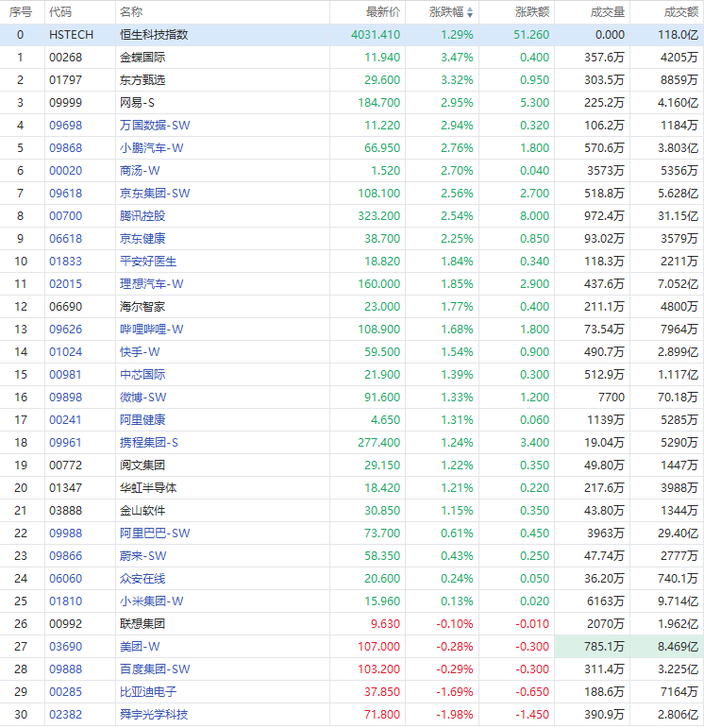
Task: Open 百度集团-SW stock link
Action: pyautogui.click(x=155, y=669)
